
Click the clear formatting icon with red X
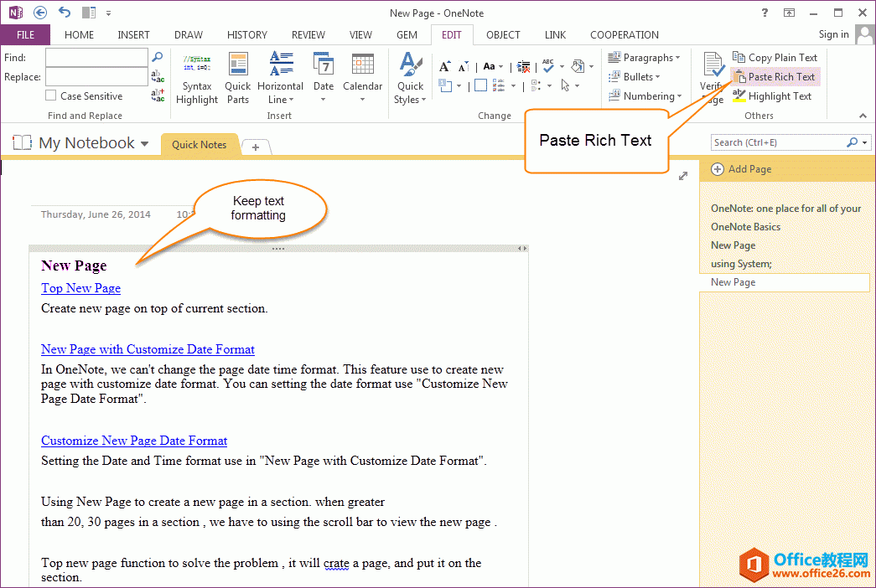(523, 67)
